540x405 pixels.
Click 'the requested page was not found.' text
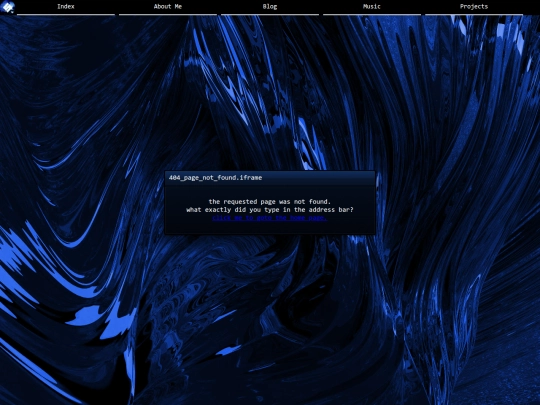(270, 202)
